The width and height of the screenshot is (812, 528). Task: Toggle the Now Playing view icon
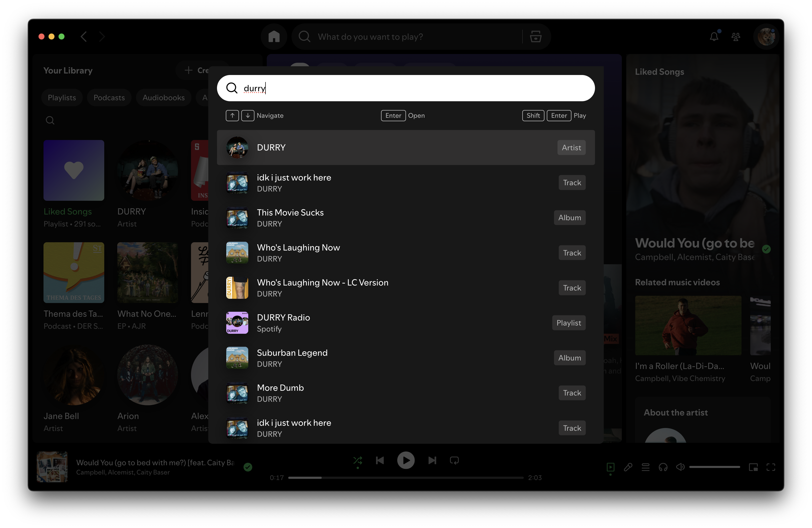610,467
